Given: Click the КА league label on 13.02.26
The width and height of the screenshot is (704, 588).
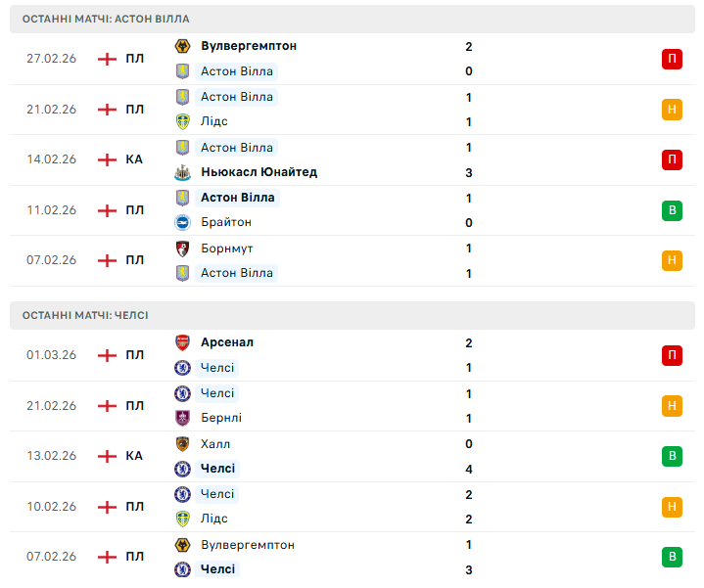Looking at the screenshot, I should (x=134, y=456).
